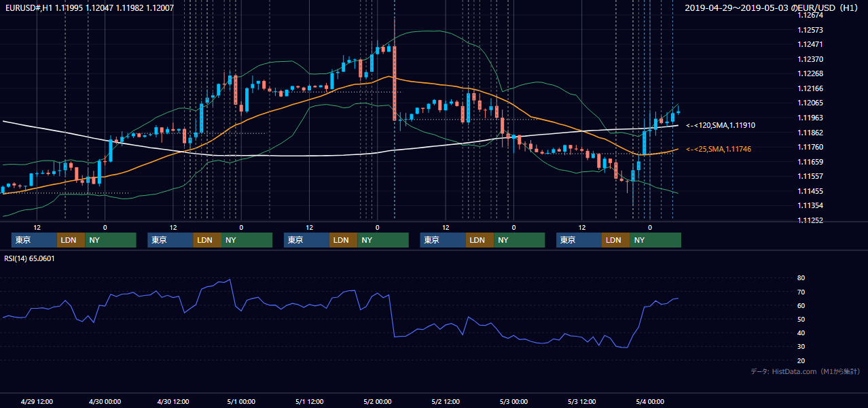Click time axis label 4/30 00:00
Image resolution: width=868 pixels, height=408 pixels.
point(105,401)
